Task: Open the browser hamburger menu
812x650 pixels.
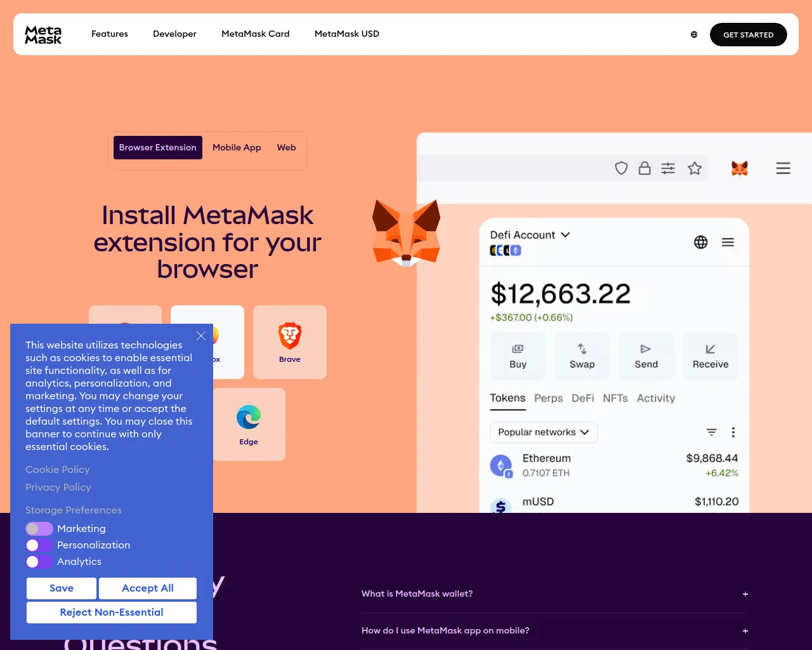Action: coord(783,168)
